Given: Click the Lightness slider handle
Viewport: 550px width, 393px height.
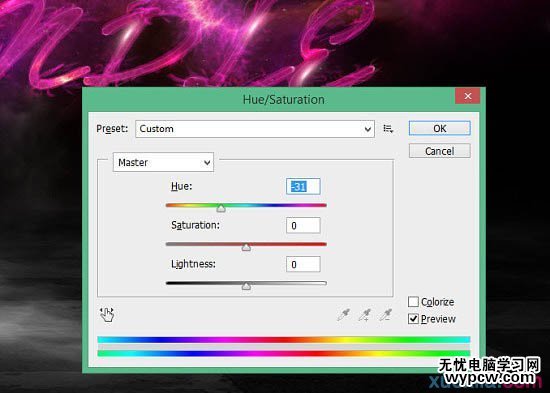Looking at the screenshot, I should [x=246, y=286].
